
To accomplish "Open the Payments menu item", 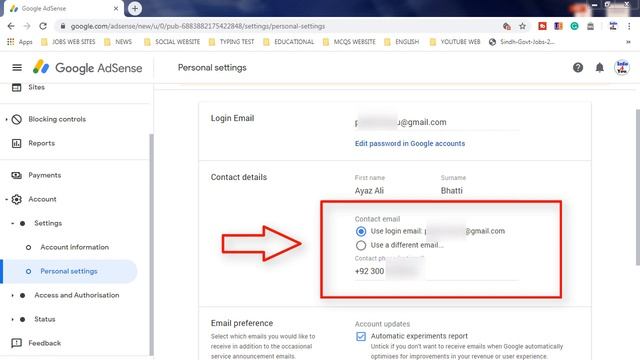I will pyautogui.click(x=44, y=175).
